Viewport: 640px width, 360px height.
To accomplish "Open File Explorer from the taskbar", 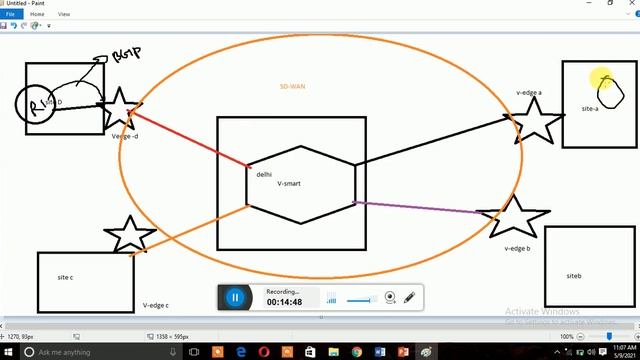I will [x=333, y=352].
